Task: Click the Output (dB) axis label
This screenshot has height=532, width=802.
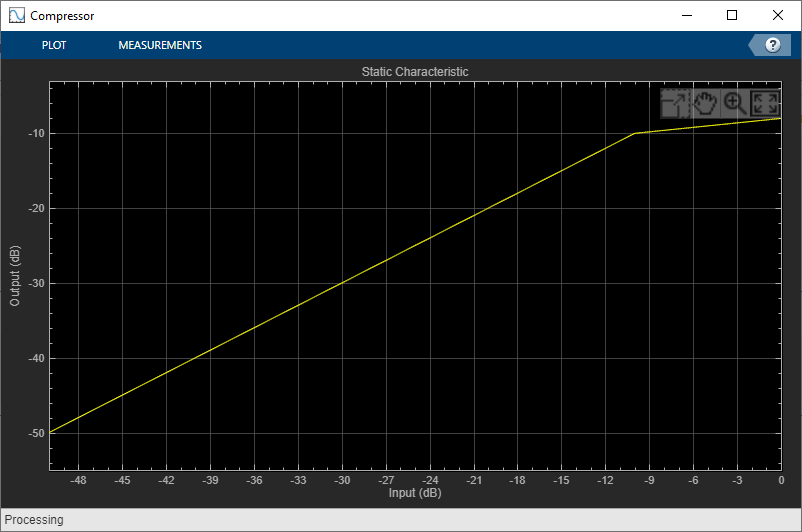Action: coord(15,276)
